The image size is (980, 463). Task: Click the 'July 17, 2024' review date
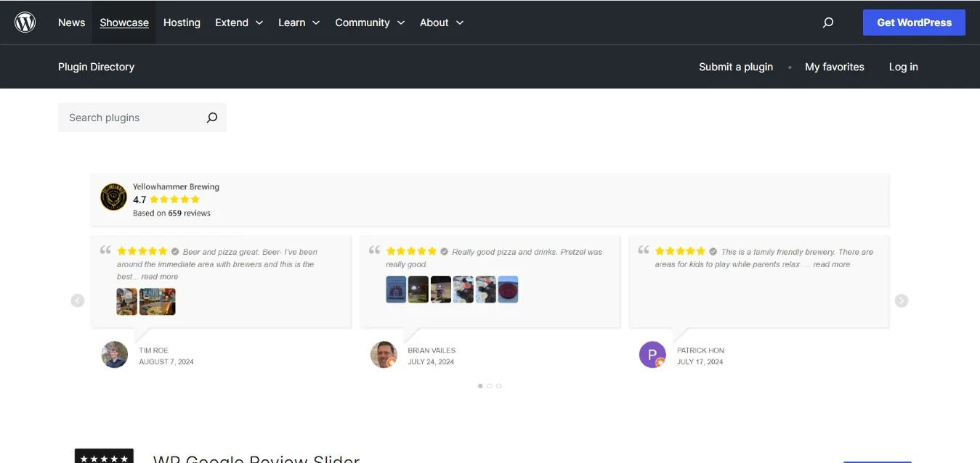(x=700, y=362)
